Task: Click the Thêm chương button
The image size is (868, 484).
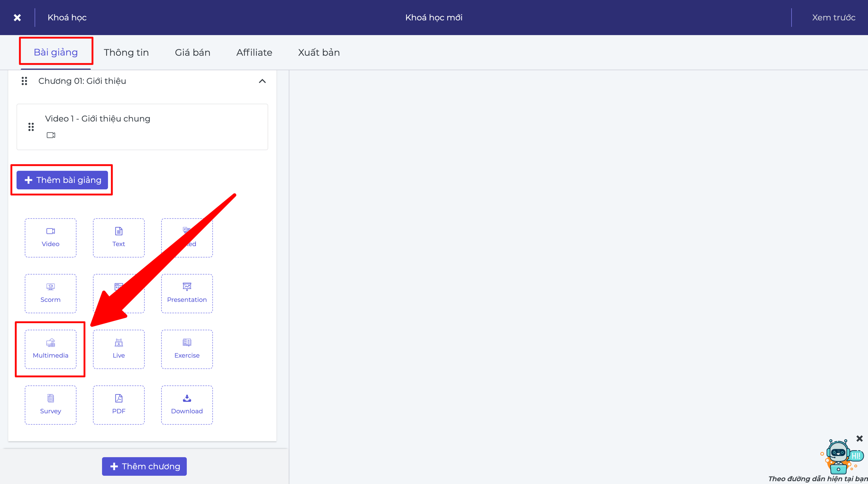Action: pos(144,466)
